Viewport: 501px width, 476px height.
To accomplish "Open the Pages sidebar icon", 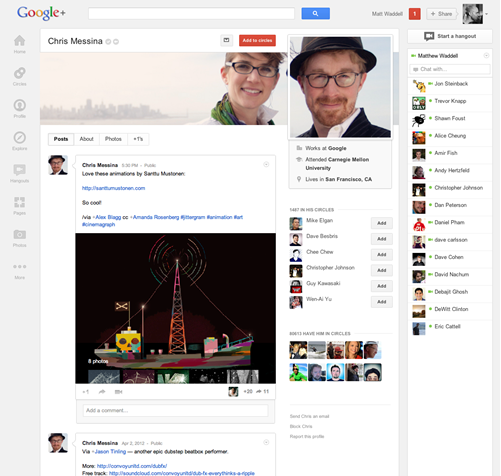I will tap(19, 202).
